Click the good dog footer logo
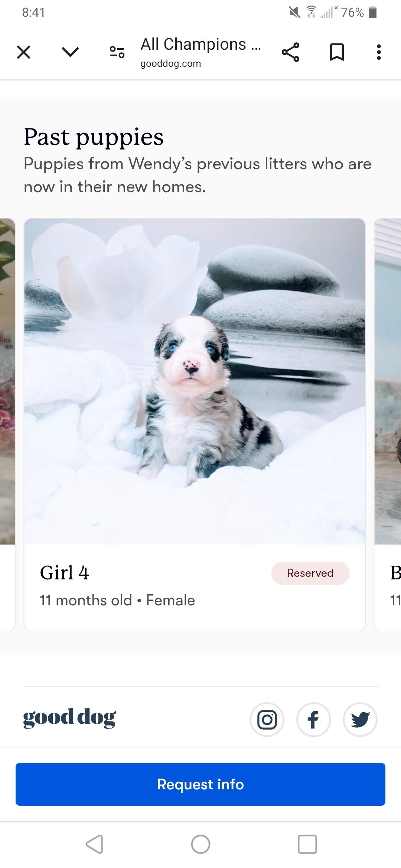Image resolution: width=401 pixels, height=868 pixels. point(69,718)
